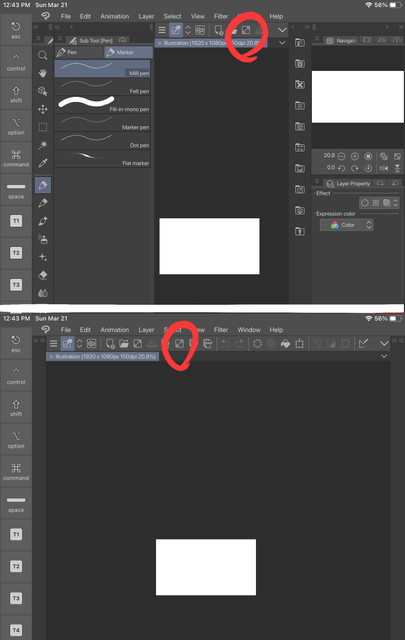Open Filter menu in lower screenshot

coord(221,330)
